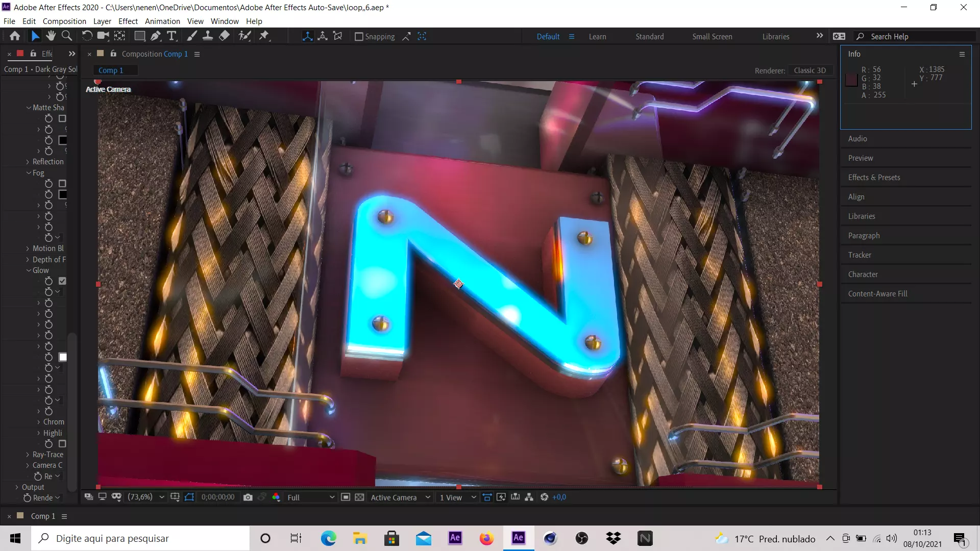Select the Horizontal Type tool
Viewport: 980px width, 551px height.
click(171, 36)
